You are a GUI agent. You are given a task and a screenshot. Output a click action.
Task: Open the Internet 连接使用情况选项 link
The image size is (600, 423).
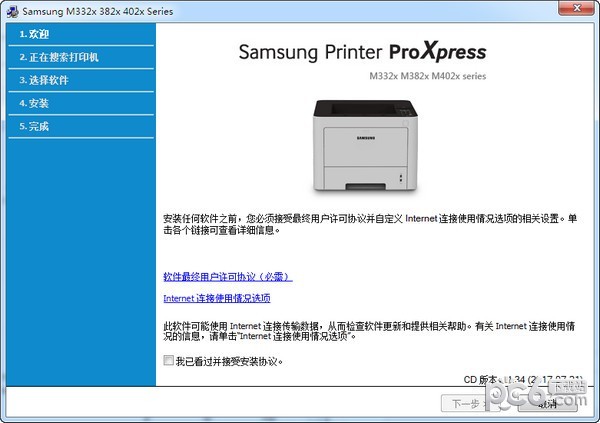coord(217,298)
